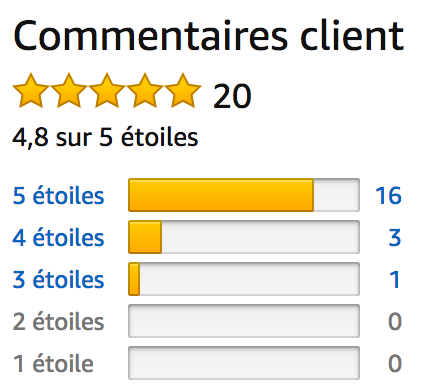Open the 3 four-star reviews count
This screenshot has height=392, width=422.
(395, 237)
